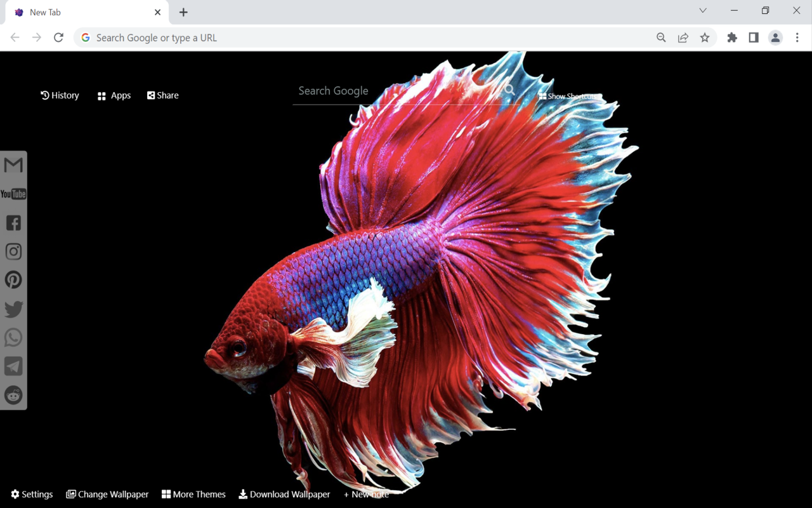Open the Gmail sidebar shortcut
The height and width of the screenshot is (508, 812).
point(13,165)
